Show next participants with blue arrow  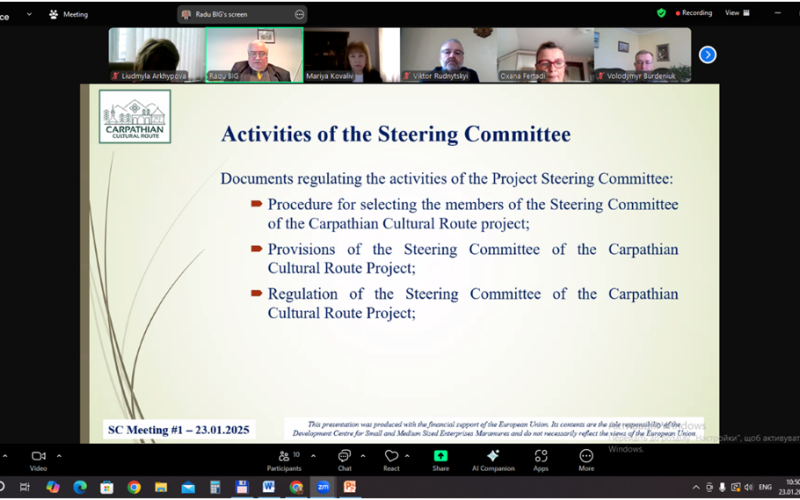coord(707,55)
